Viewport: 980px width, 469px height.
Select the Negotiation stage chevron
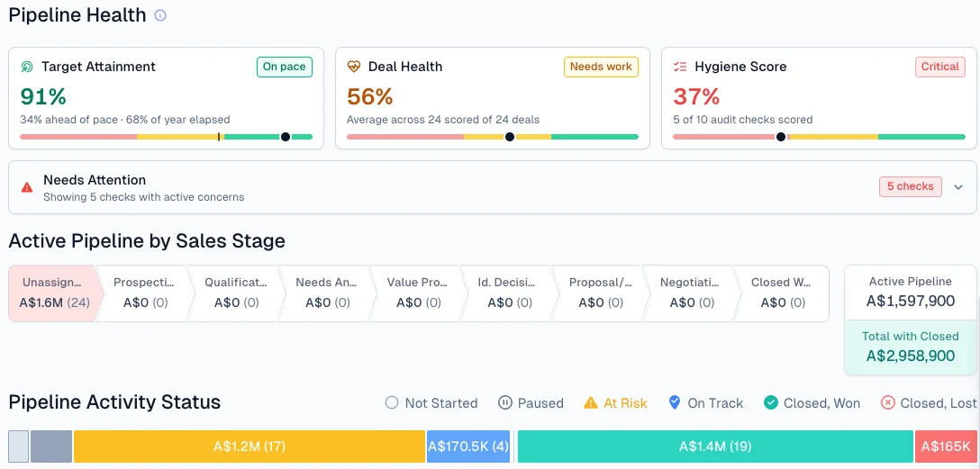coord(691,293)
